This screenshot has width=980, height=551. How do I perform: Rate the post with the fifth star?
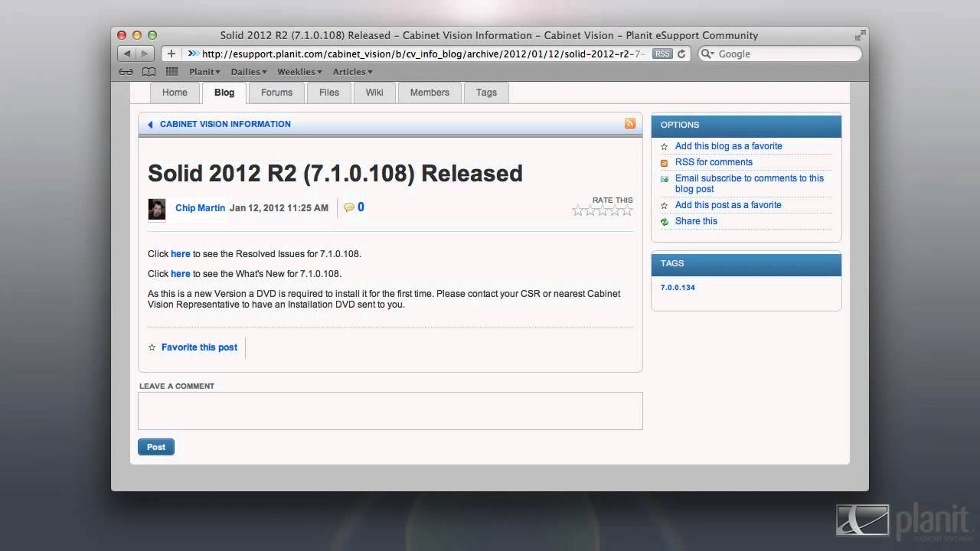627,210
